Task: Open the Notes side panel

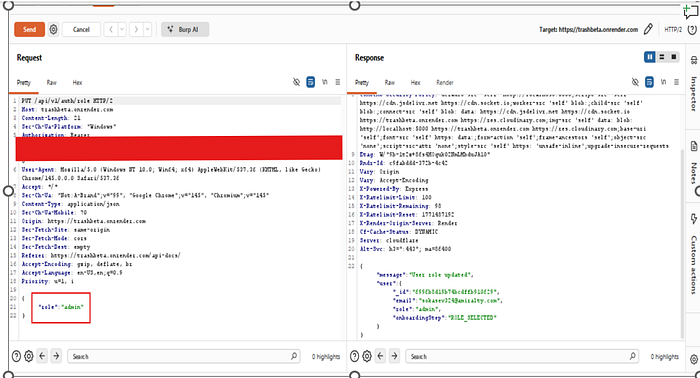Action: click(693, 173)
